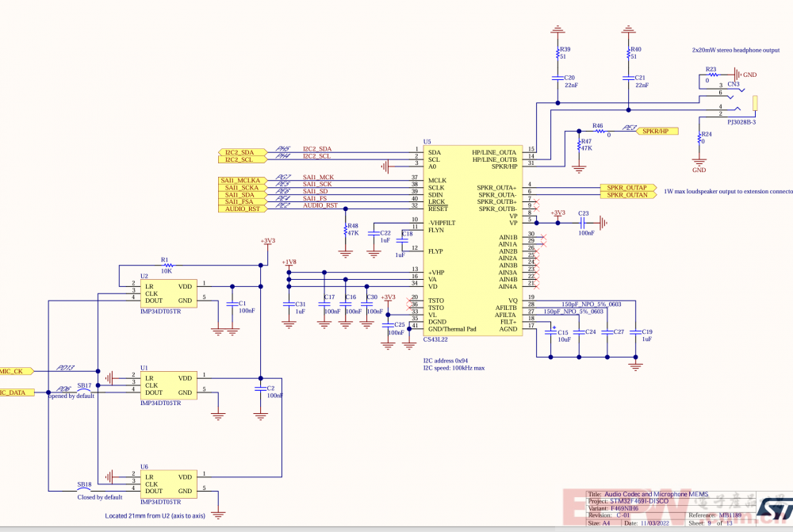Select 'Located 21mm from U2' note
The image size is (793, 532).
coord(155,516)
